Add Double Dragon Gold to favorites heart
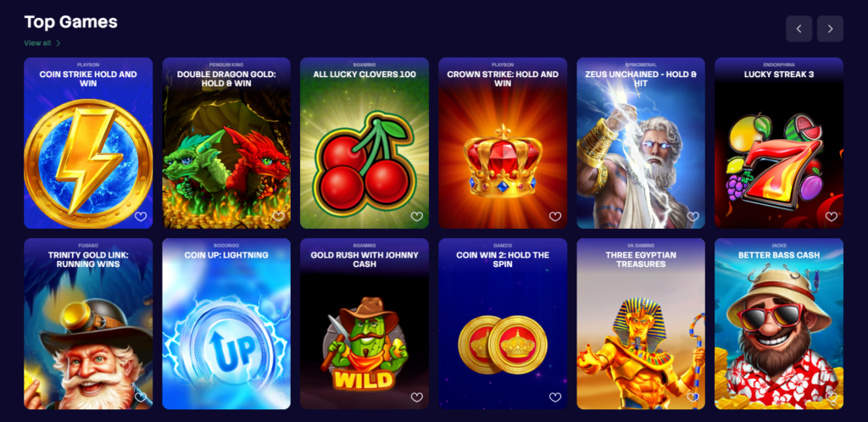Image resolution: width=868 pixels, height=422 pixels. tap(278, 217)
